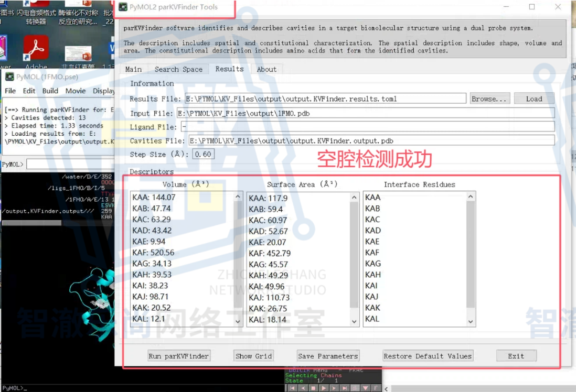Click the PyMOL> command input field
The height and width of the screenshot is (392, 576).
point(70,164)
